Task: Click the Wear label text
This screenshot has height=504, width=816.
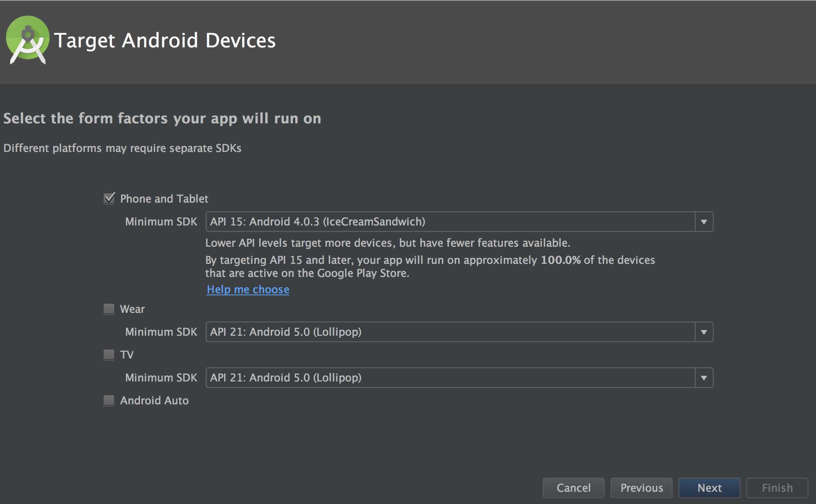Action: [132, 309]
